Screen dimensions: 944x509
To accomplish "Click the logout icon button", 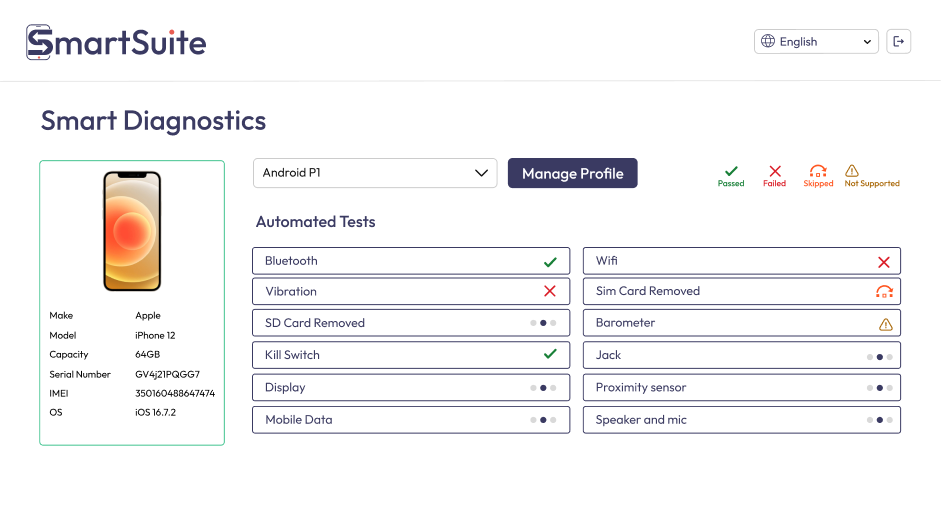I will point(898,41).
